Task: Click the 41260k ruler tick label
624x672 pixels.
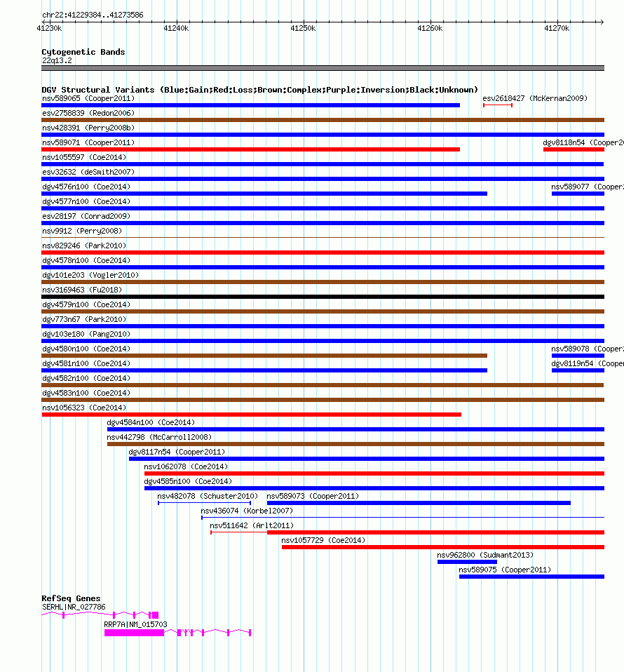Action: click(430, 28)
